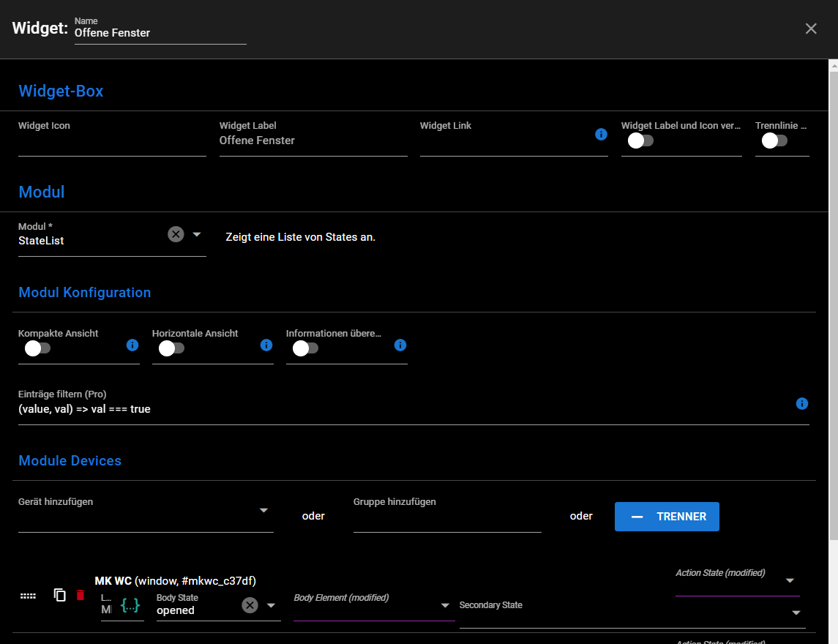Toggle the Trennlinie switch
This screenshot has width=838, height=644.
point(774,141)
